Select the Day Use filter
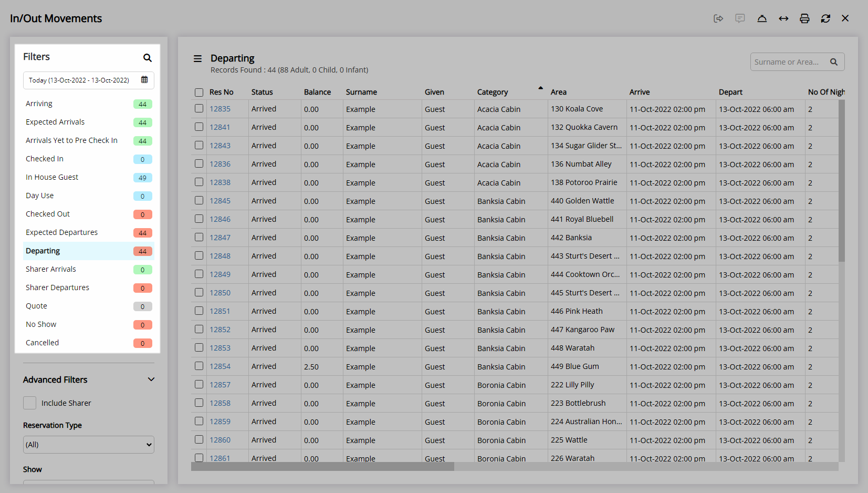This screenshot has height=493, width=868. 88,196
